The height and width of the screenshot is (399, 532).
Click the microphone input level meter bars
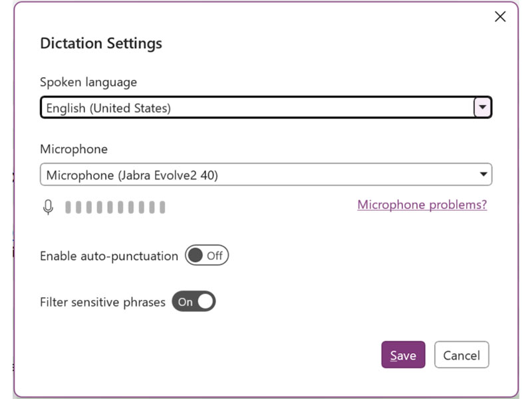pyautogui.click(x=115, y=207)
